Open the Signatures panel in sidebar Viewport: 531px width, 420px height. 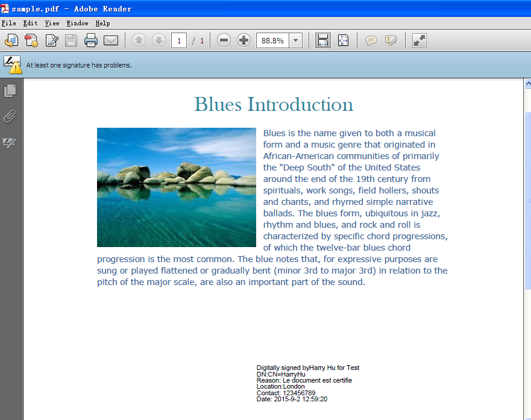pyautogui.click(x=10, y=143)
